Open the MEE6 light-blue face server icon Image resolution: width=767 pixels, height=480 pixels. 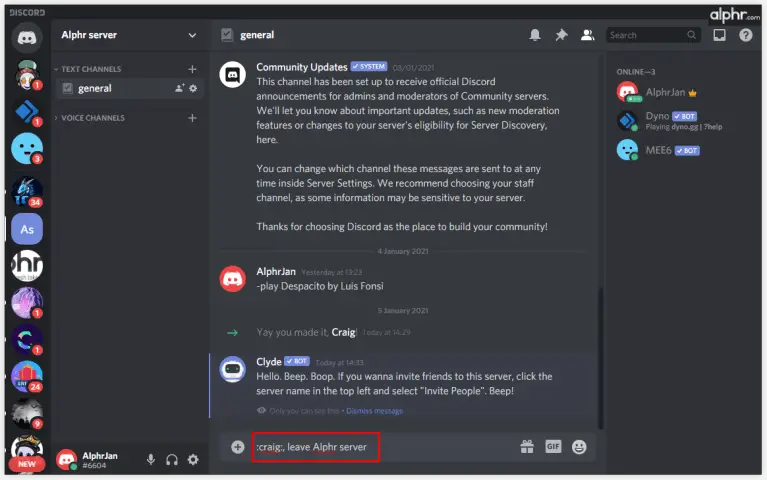pos(27,149)
